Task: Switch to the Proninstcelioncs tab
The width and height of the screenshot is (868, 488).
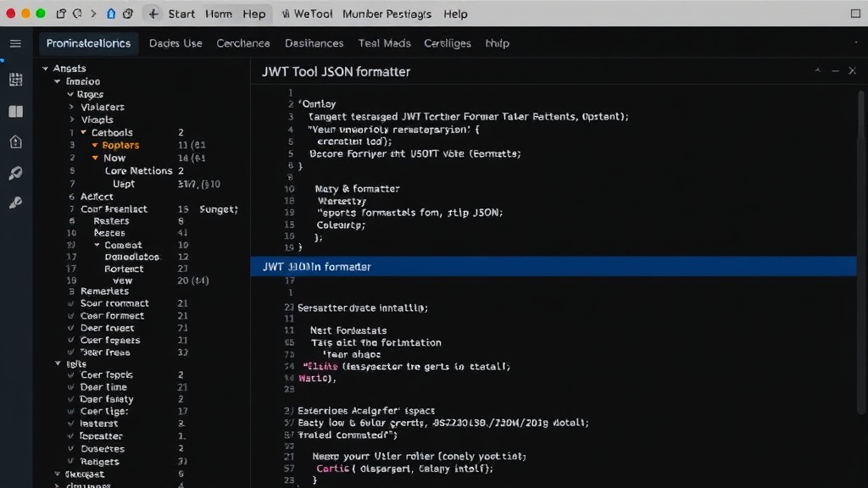Action: tap(88, 43)
